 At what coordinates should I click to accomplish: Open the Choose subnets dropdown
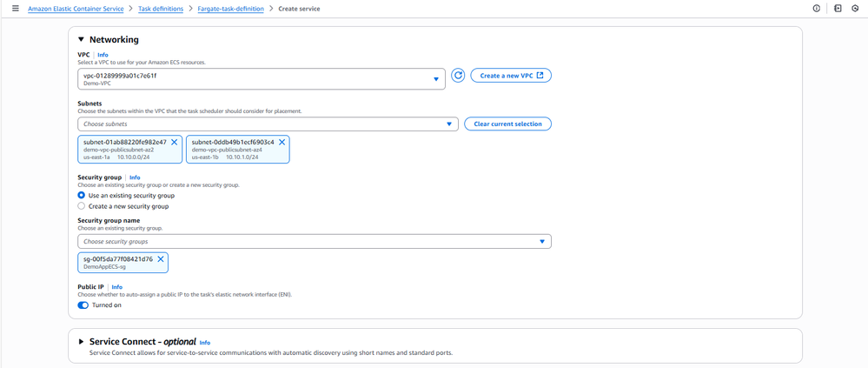[x=268, y=124]
